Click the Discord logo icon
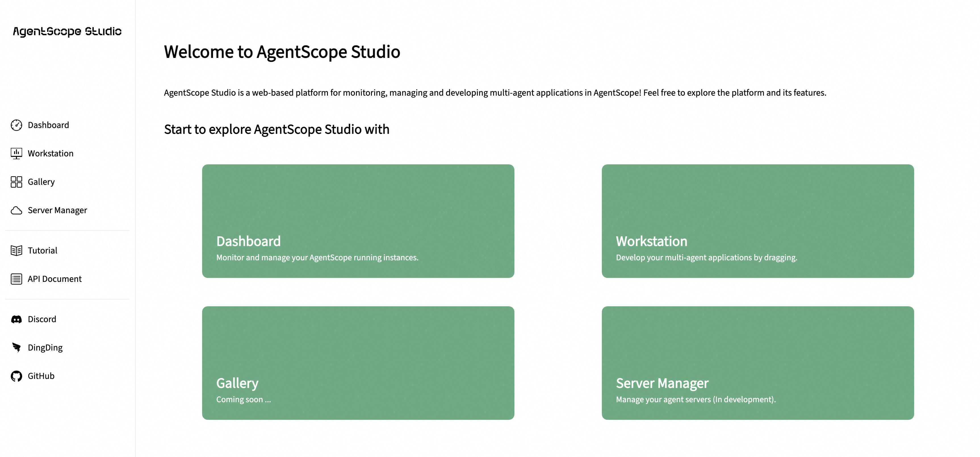The width and height of the screenshot is (980, 457). (x=16, y=319)
